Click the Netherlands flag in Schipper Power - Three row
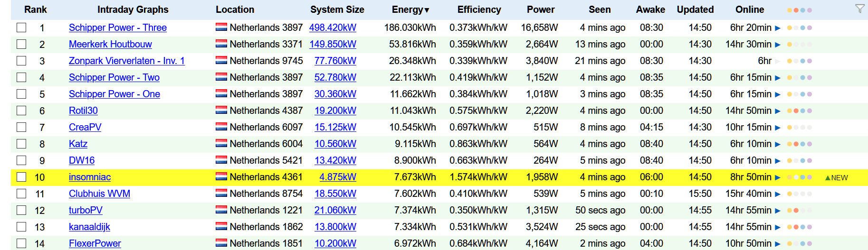The height and width of the screenshot is (250, 868). (221, 27)
